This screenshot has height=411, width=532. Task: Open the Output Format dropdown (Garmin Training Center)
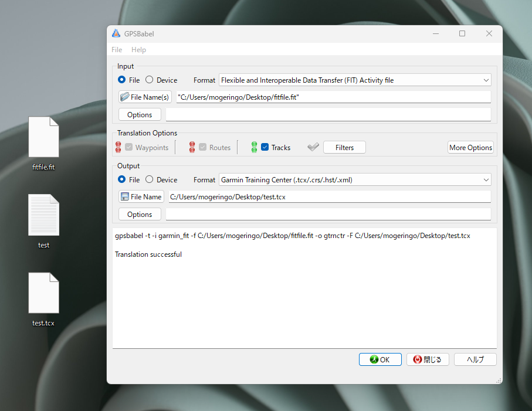355,180
